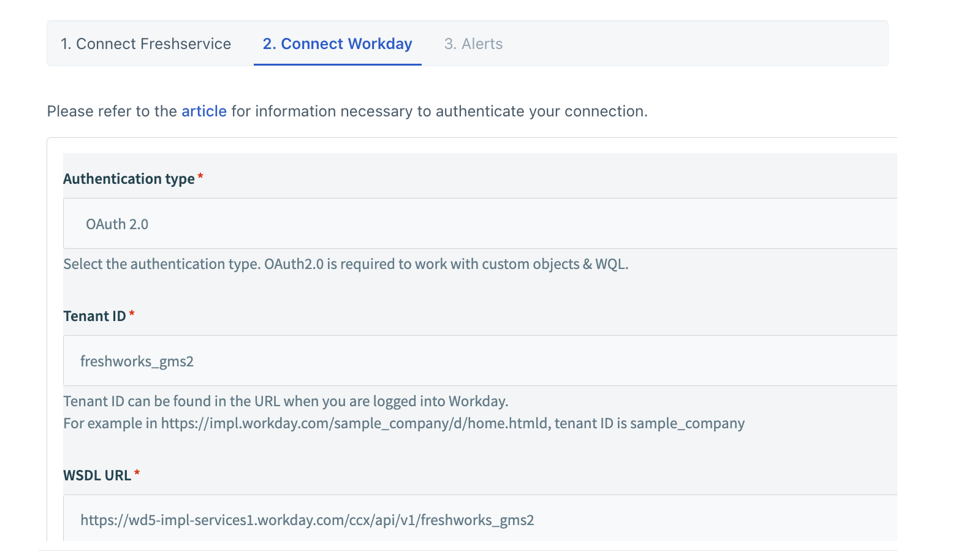Select the Connect Workday tab
This screenshot has height=560, width=977.
(338, 44)
